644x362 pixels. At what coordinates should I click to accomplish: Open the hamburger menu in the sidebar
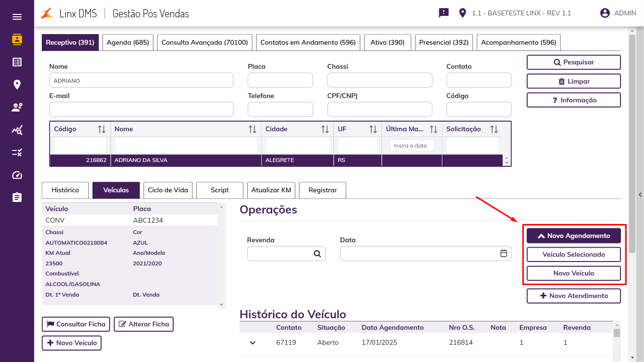pos(17,17)
